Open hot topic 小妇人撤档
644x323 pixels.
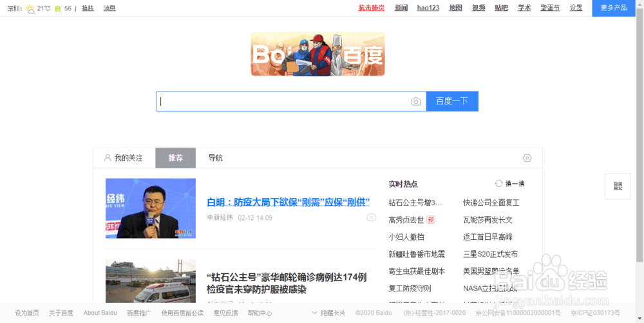[x=406, y=237]
